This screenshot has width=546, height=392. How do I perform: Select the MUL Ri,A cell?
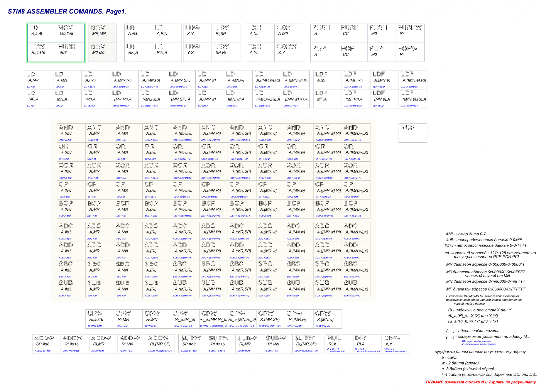338,343
